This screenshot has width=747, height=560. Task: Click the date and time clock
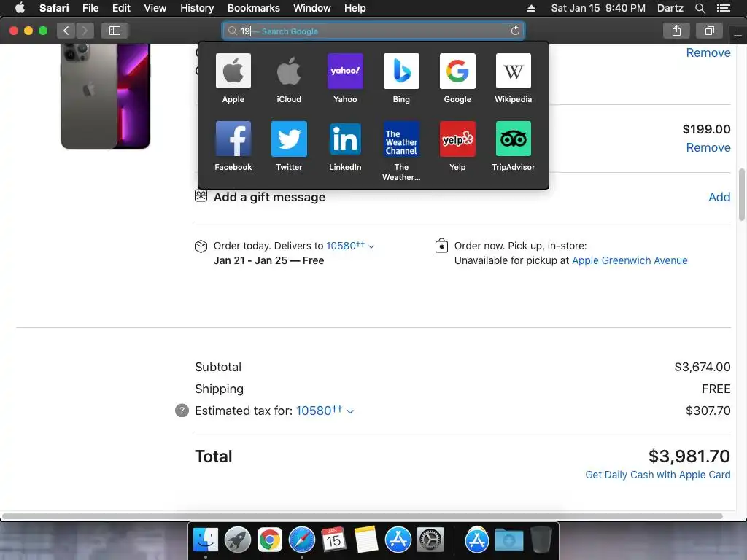(x=598, y=8)
